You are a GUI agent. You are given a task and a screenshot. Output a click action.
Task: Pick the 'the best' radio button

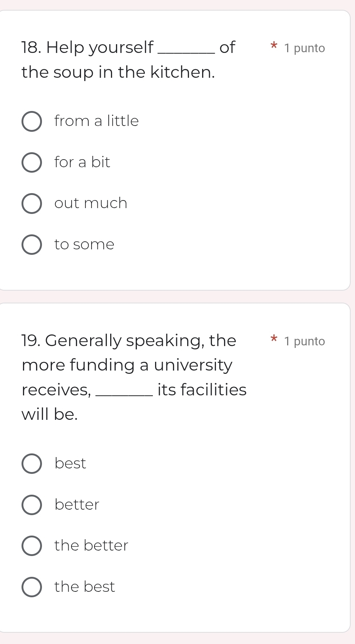[x=32, y=587]
